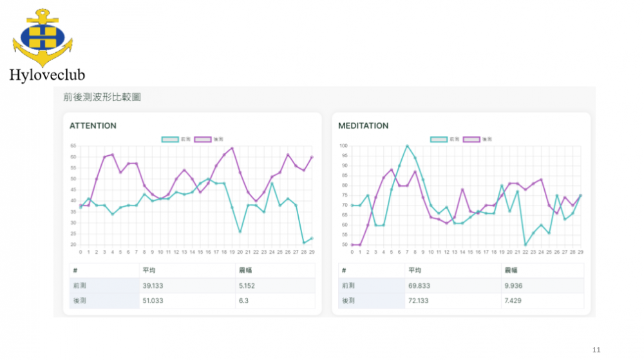Click the 前後測波形比較圖 section heading
Screen dimensions: 644x360
[x=102, y=97]
